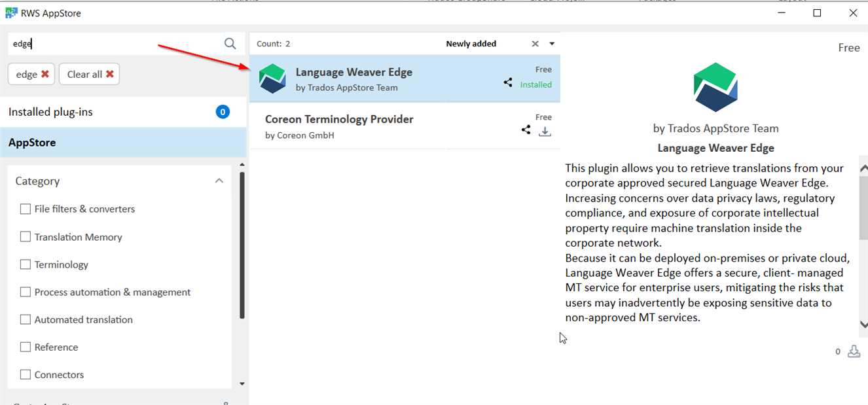Click the installed plug-ins count badge
868x405 pixels.
223,112
